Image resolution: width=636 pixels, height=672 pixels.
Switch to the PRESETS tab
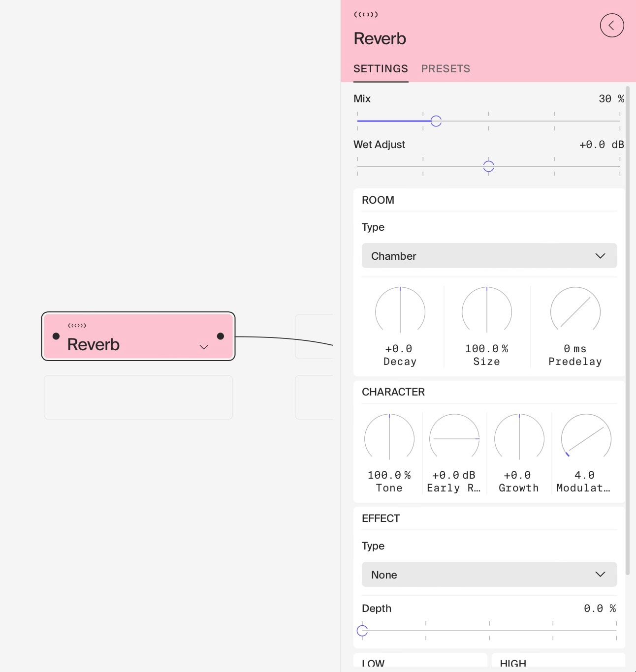pos(445,68)
